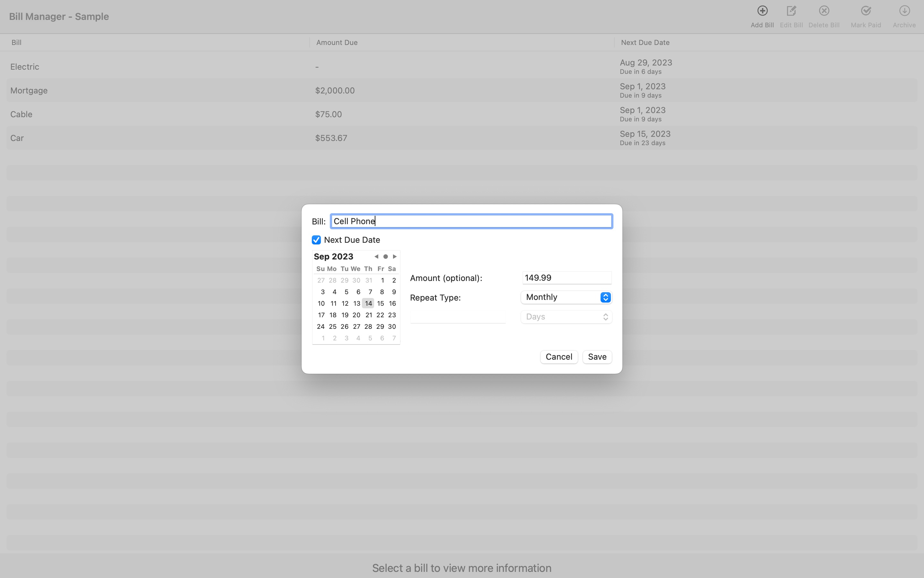Pick grayed October 7 in calendar
The height and width of the screenshot is (578, 924).
394,338
